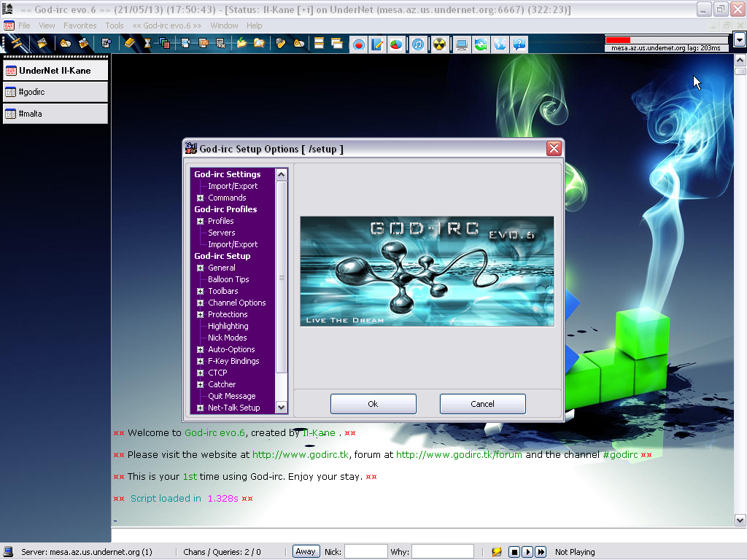
Task: Click the red record circle icon
Action: coord(359,44)
